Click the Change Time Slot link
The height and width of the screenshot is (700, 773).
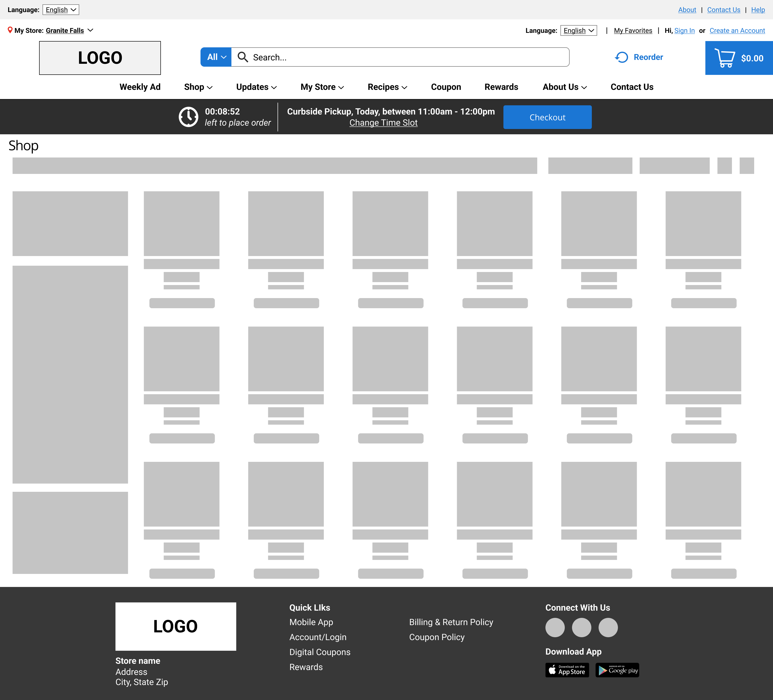click(x=383, y=123)
